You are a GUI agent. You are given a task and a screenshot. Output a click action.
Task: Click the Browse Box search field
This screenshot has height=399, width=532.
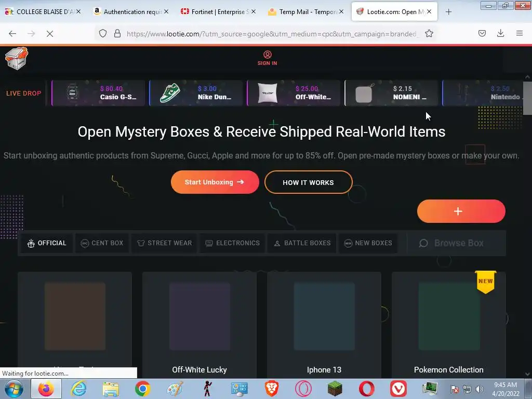456,243
